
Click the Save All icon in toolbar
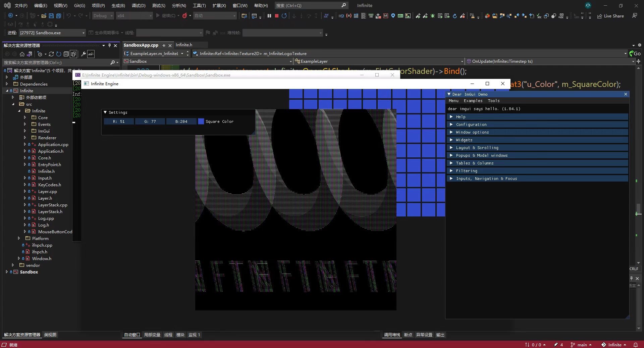(59, 16)
